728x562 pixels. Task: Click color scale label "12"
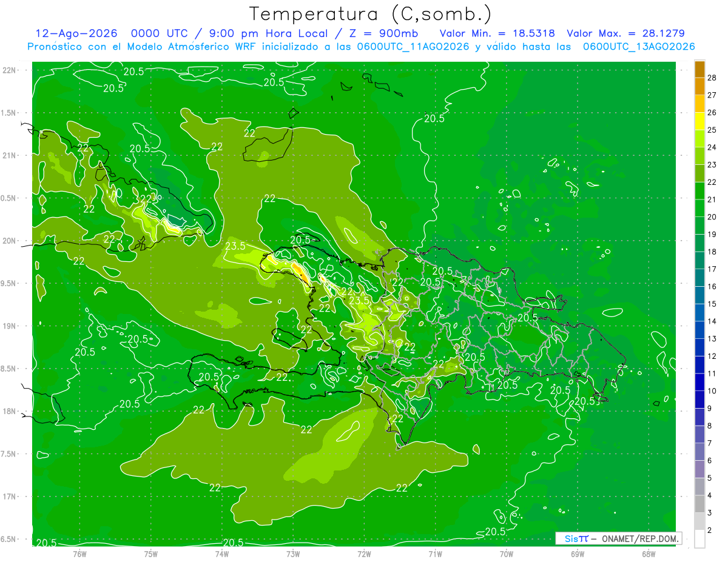[713, 356]
